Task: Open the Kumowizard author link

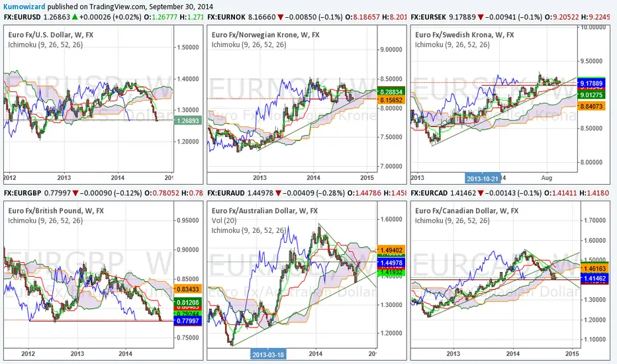Action: coord(24,7)
